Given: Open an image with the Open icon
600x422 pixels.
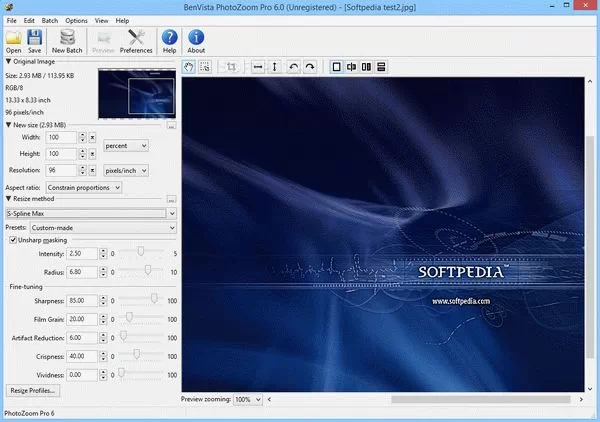Looking at the screenshot, I should click(13, 41).
